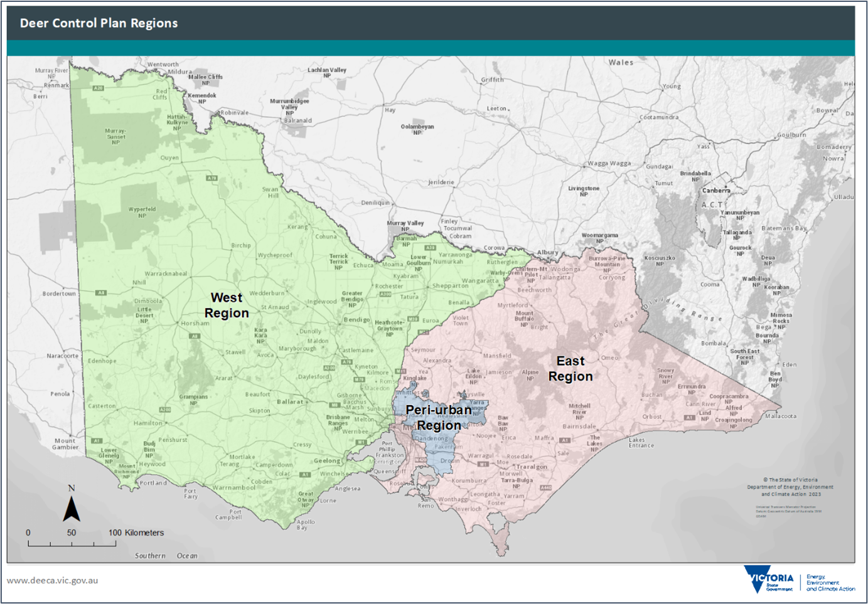
Task: Click the 'Apollo Bay' label
Action: click(306, 524)
